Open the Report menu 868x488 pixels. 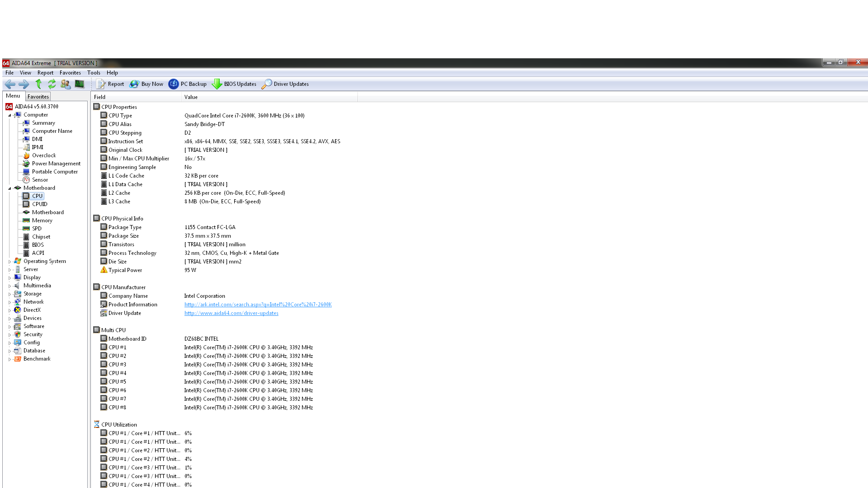(45, 73)
